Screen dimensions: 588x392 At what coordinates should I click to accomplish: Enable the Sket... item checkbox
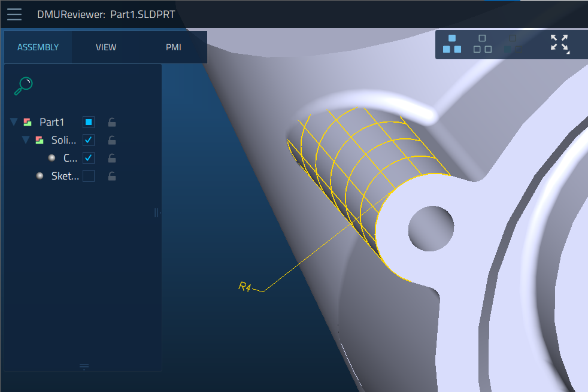[89, 176]
